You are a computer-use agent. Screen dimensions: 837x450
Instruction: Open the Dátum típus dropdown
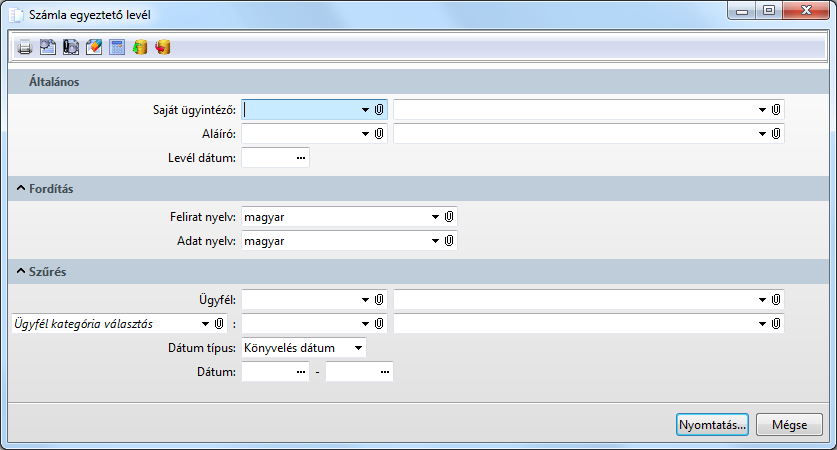click(x=356, y=347)
